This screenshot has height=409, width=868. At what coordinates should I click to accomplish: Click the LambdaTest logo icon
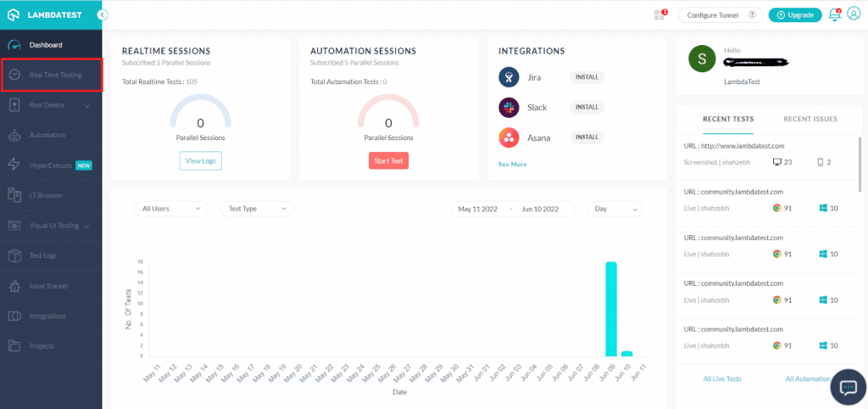tap(14, 14)
